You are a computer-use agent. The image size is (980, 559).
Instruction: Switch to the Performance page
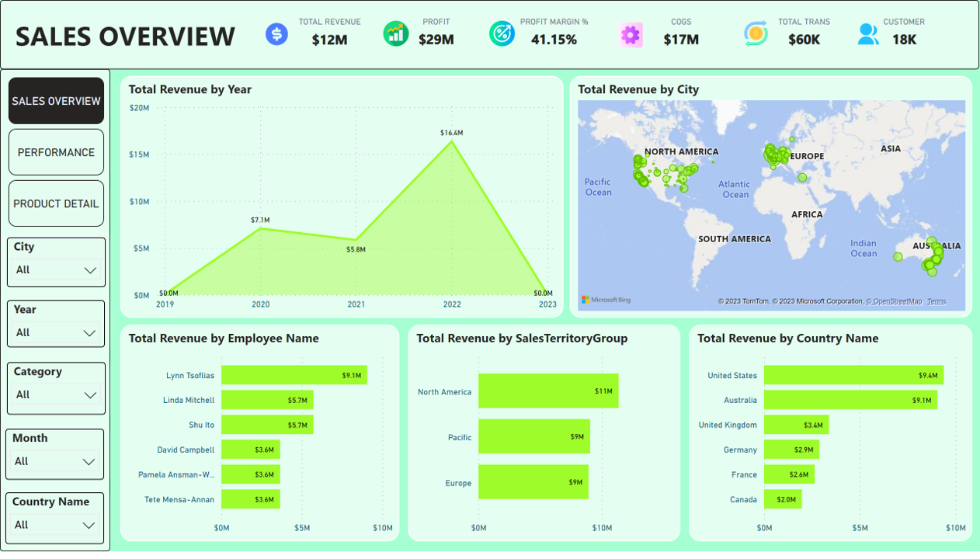(56, 152)
